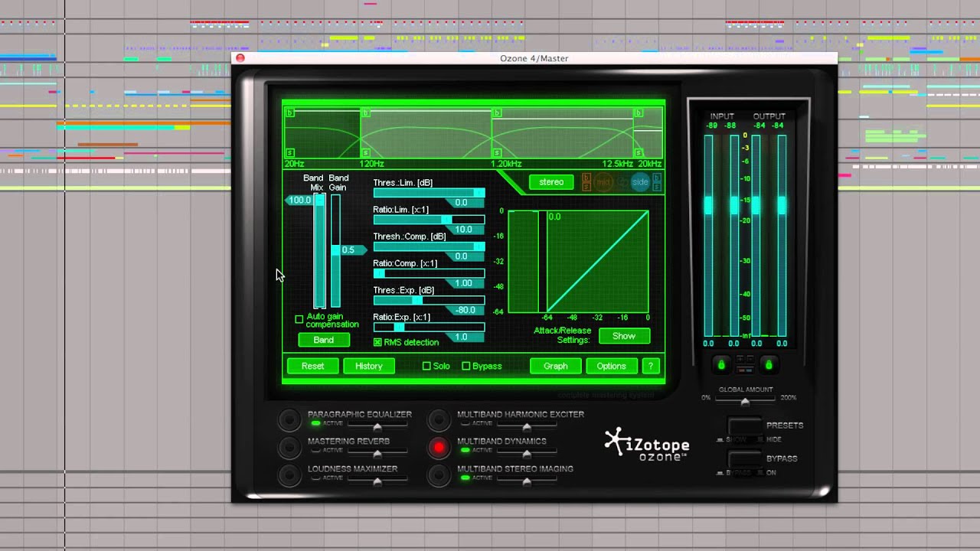Click the Thres.:Exp. value field '-80.0'

(x=465, y=310)
